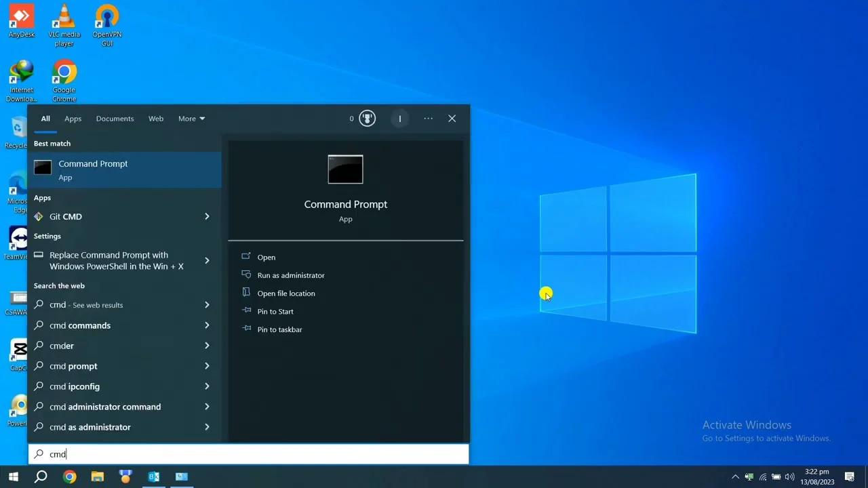868x488 pixels.
Task: Click the Windows Start button
Action: pos(13,476)
